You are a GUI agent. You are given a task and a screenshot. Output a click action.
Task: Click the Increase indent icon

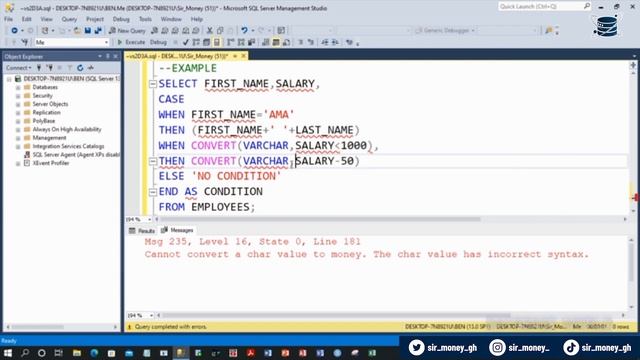pyautogui.click(x=335, y=42)
